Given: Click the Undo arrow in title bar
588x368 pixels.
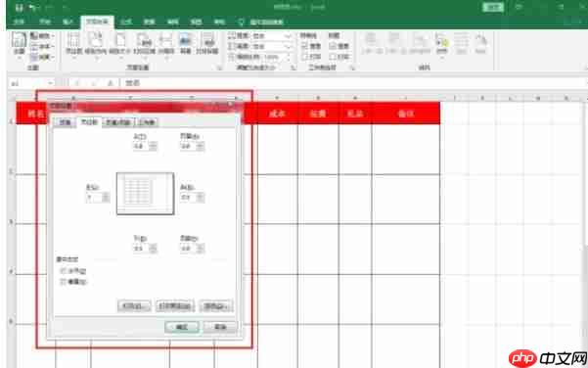Looking at the screenshot, I should (33, 8).
